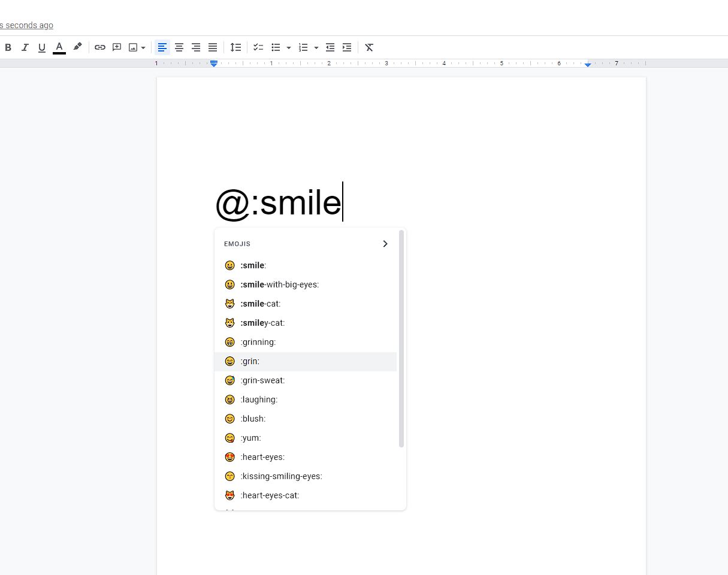Align text left
The width and height of the screenshot is (728, 575).
(x=162, y=47)
